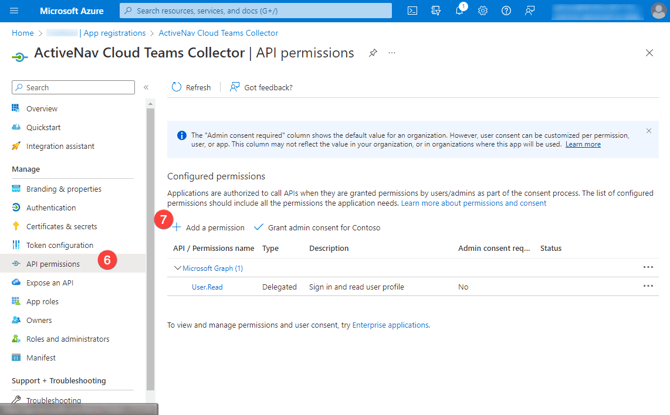Go to App registrations breadcrumb
The height and width of the screenshot is (415, 670).
[115, 33]
